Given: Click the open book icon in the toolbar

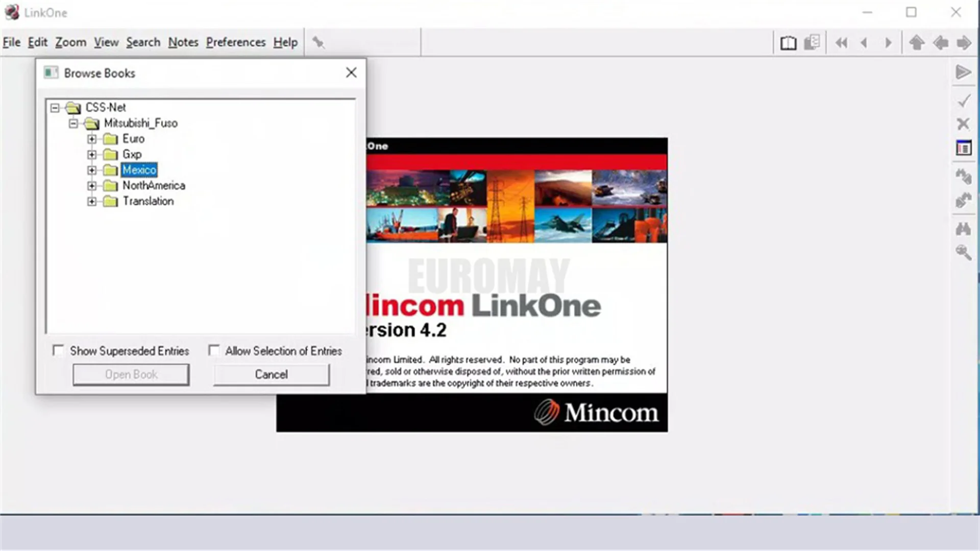Looking at the screenshot, I should click(x=788, y=43).
